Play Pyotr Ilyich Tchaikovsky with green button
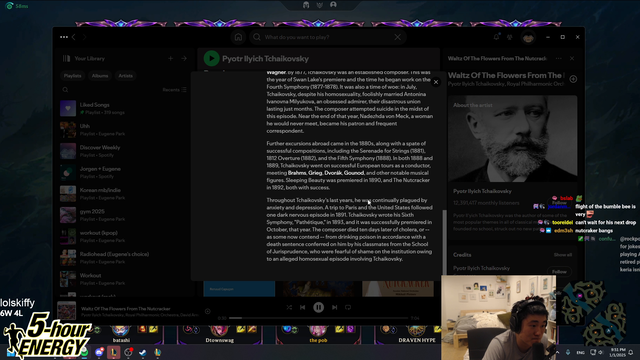Image resolution: width=640 pixels, height=360 pixels. pos(211,58)
